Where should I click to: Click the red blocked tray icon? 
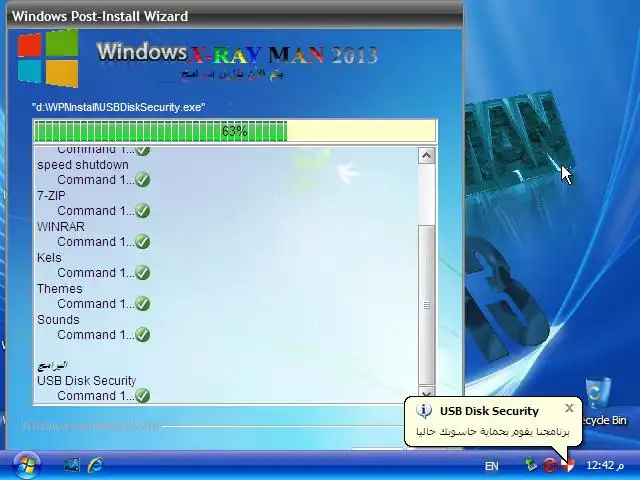click(x=550, y=465)
